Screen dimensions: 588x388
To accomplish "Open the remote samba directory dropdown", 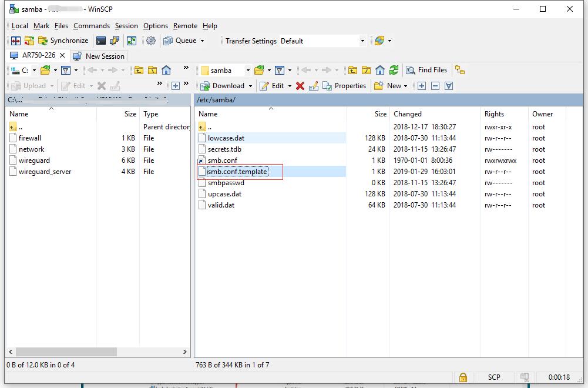I will pyautogui.click(x=247, y=71).
